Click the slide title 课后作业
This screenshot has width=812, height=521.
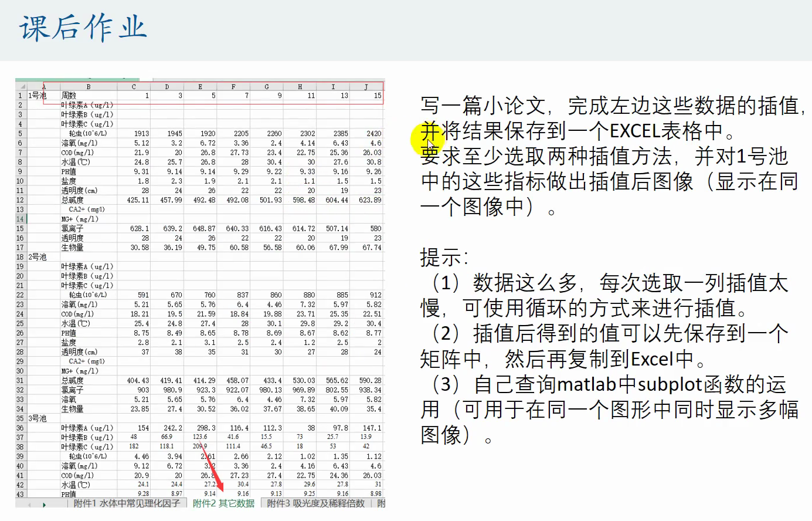point(83,28)
